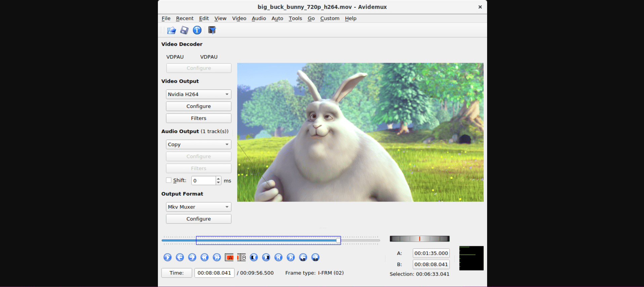This screenshot has width=644, height=287.
Task: Jump to the first frame
Action: 278,257
